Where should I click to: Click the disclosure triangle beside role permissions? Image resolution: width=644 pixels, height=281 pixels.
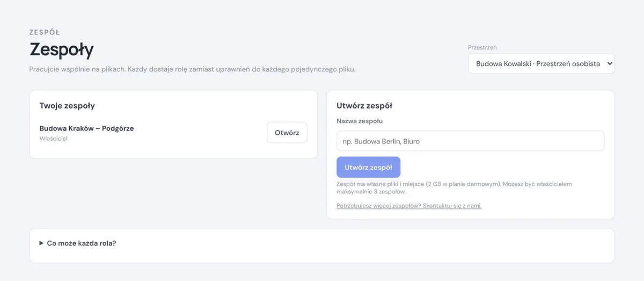[41, 243]
